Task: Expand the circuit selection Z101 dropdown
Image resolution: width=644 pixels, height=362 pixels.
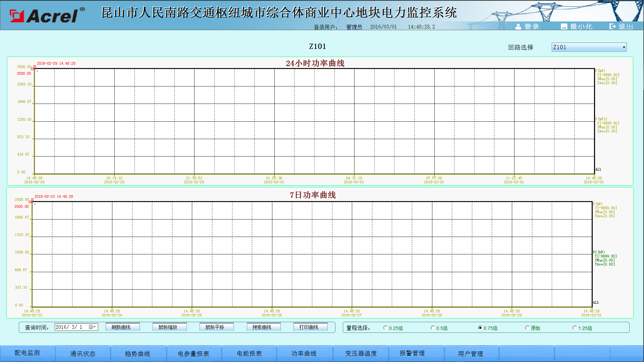Action: pos(624,47)
